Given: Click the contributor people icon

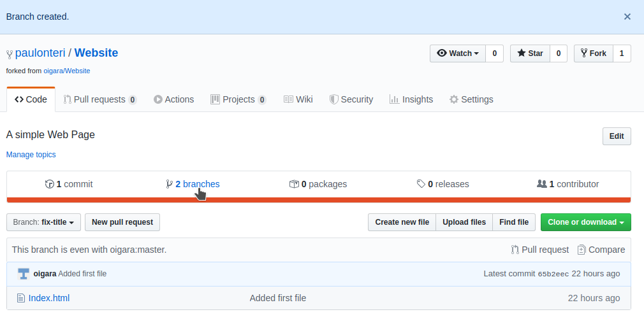Looking at the screenshot, I should click(542, 184).
